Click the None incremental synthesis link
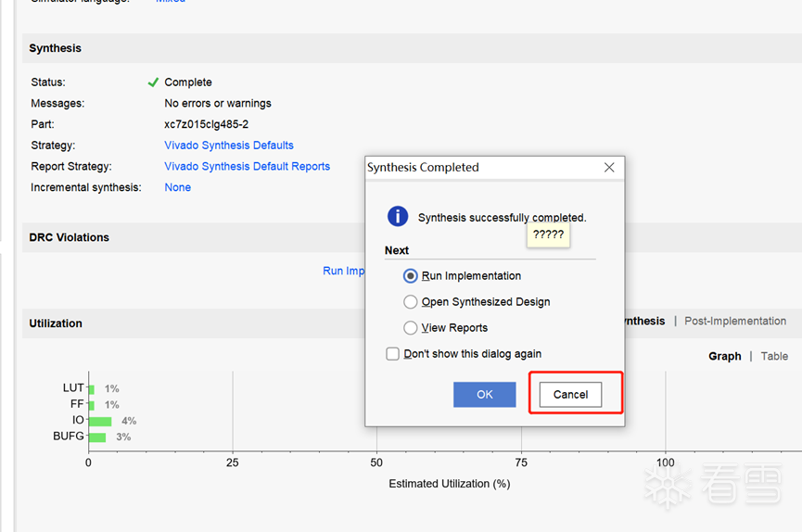Viewport: 802px width, 532px height. point(177,187)
